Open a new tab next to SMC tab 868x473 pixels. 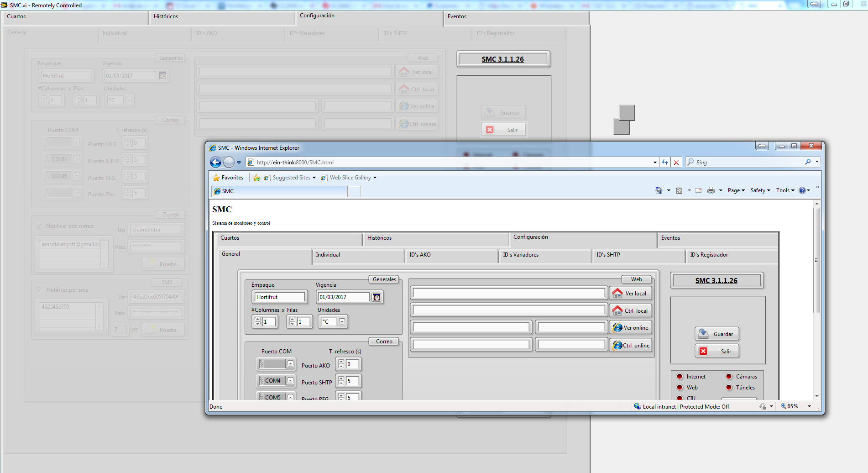(x=354, y=191)
